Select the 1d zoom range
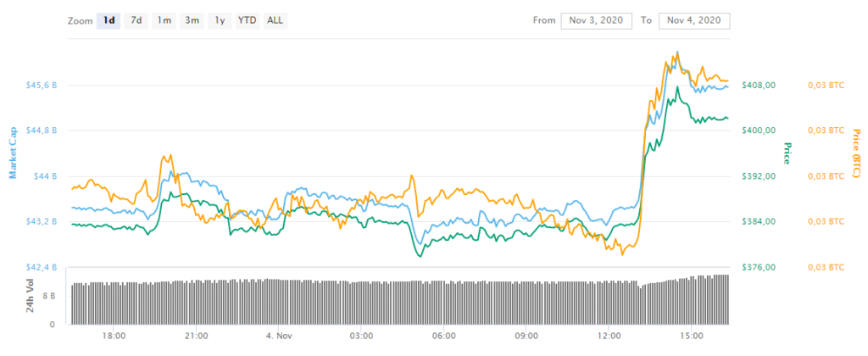The height and width of the screenshot is (356, 868). point(108,20)
